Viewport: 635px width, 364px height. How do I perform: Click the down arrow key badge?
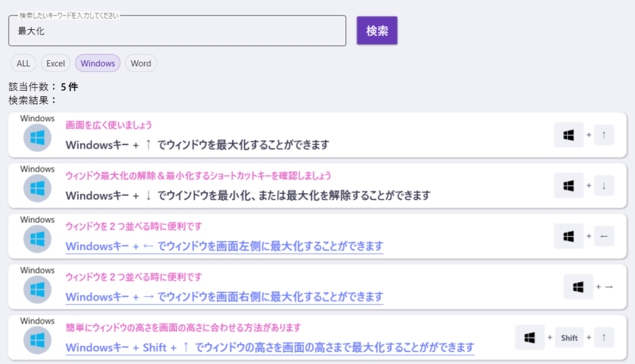pyautogui.click(x=604, y=185)
